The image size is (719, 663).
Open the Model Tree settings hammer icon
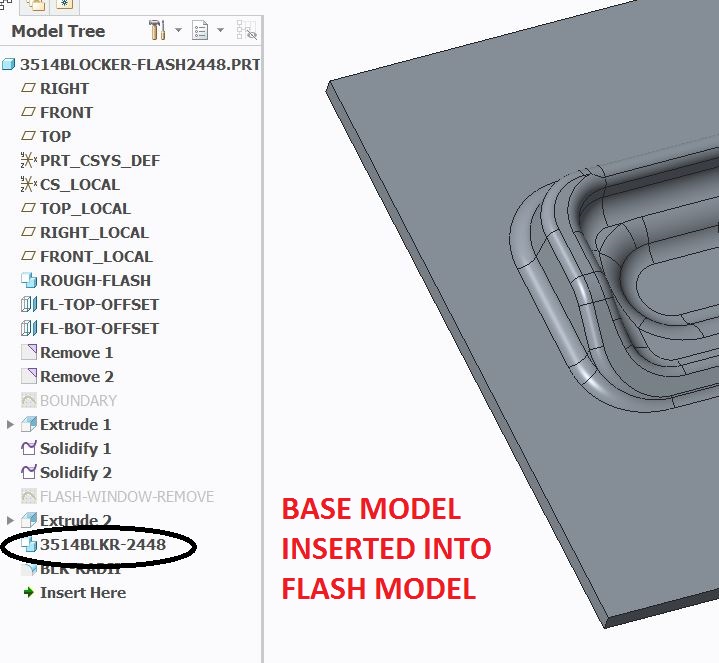click(x=157, y=30)
